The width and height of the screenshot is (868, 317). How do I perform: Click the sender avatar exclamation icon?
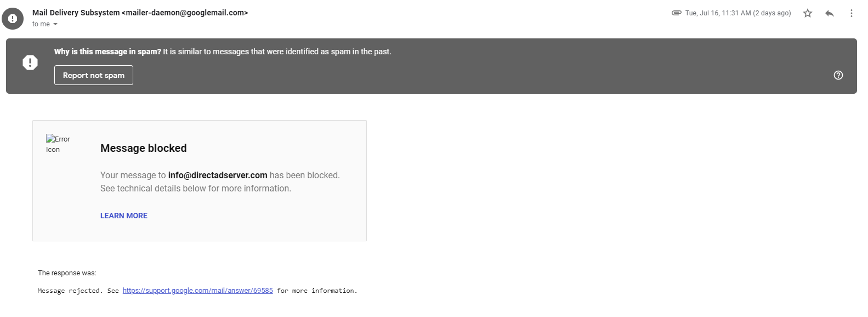tap(13, 18)
